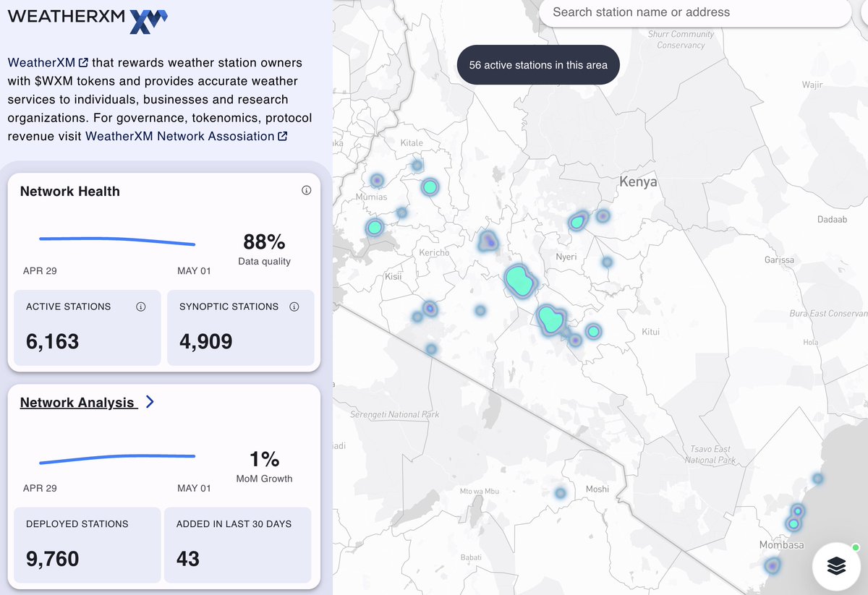The width and height of the screenshot is (868, 595).
Task: Click the Kericho map label
Action: click(x=435, y=252)
